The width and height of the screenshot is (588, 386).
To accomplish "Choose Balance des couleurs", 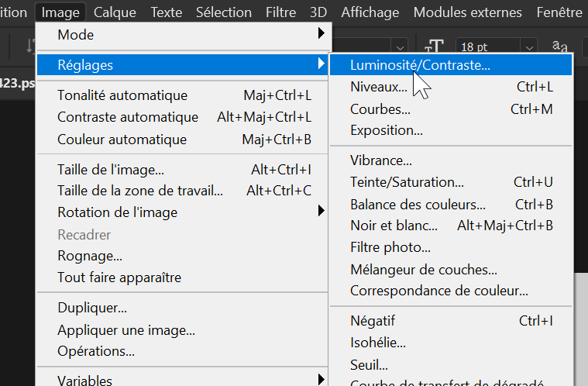I will 418,205.
